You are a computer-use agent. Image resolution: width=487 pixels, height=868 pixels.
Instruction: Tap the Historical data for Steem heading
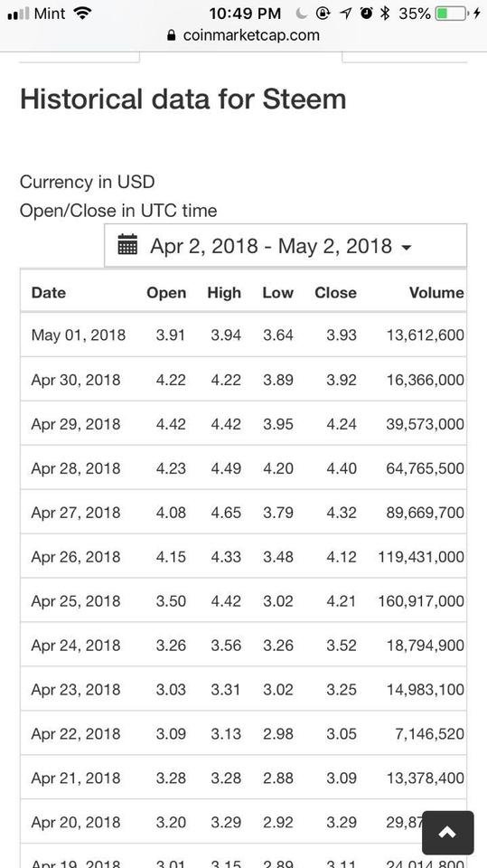coord(183,99)
